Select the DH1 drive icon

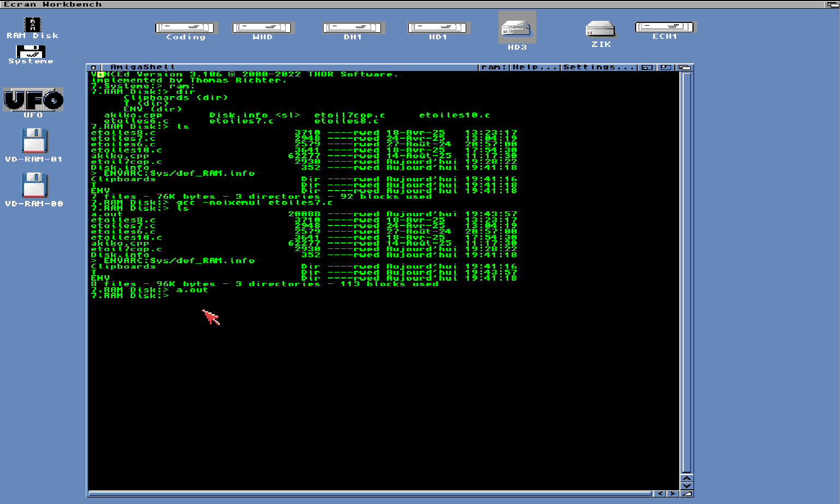[354, 31]
